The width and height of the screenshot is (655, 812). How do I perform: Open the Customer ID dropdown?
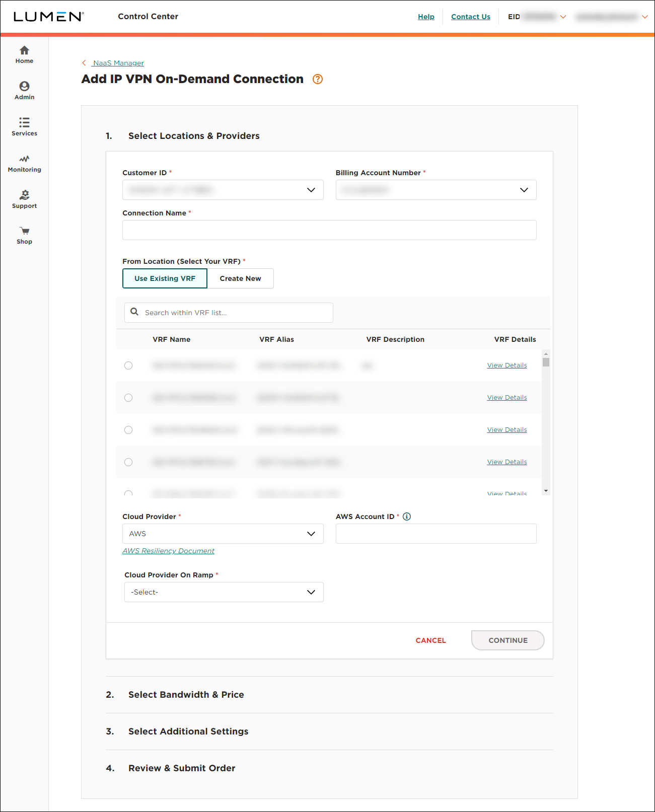223,190
